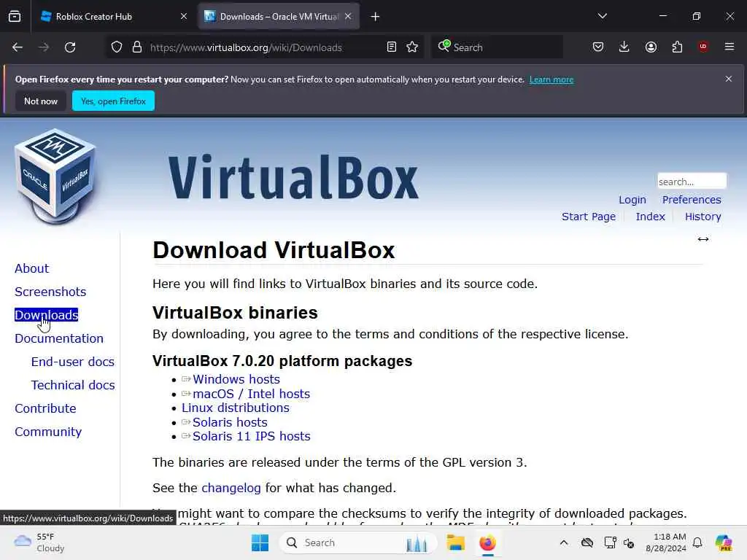Image resolution: width=747 pixels, height=560 pixels.
Task: Open the list all tabs dropdown arrow
Action: (602, 16)
